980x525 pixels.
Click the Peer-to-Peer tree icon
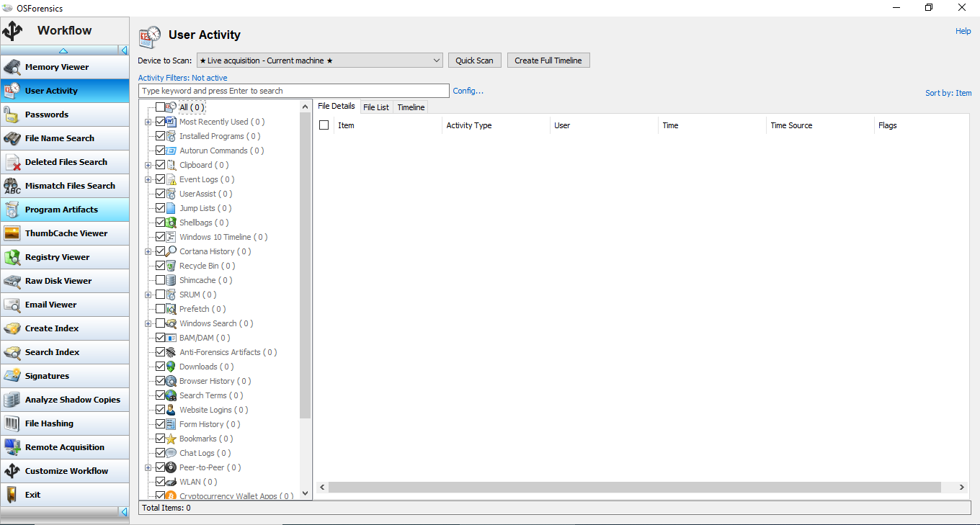[171, 467]
